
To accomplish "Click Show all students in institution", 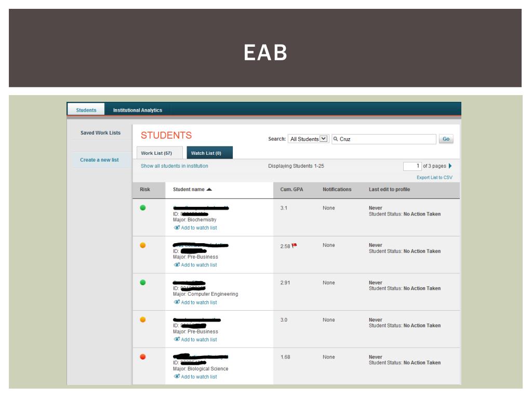I will pyautogui.click(x=175, y=166).
